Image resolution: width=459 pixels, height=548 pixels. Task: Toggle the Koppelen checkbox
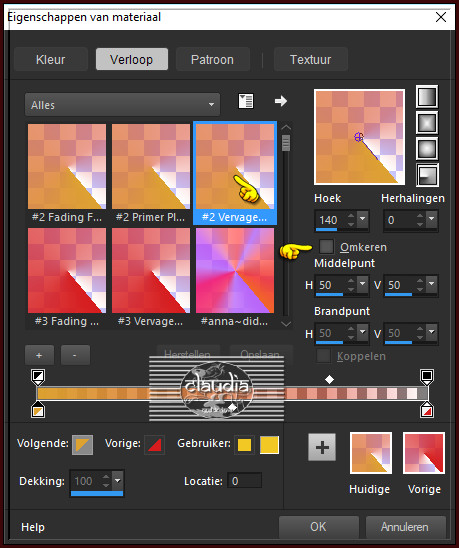[x=323, y=356]
